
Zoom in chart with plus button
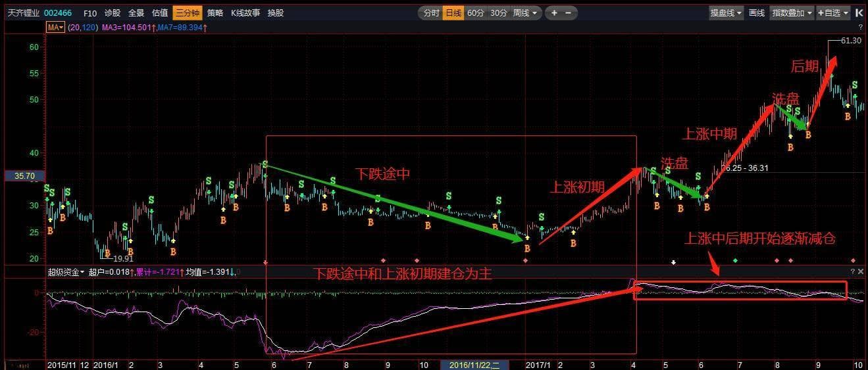[554, 12]
